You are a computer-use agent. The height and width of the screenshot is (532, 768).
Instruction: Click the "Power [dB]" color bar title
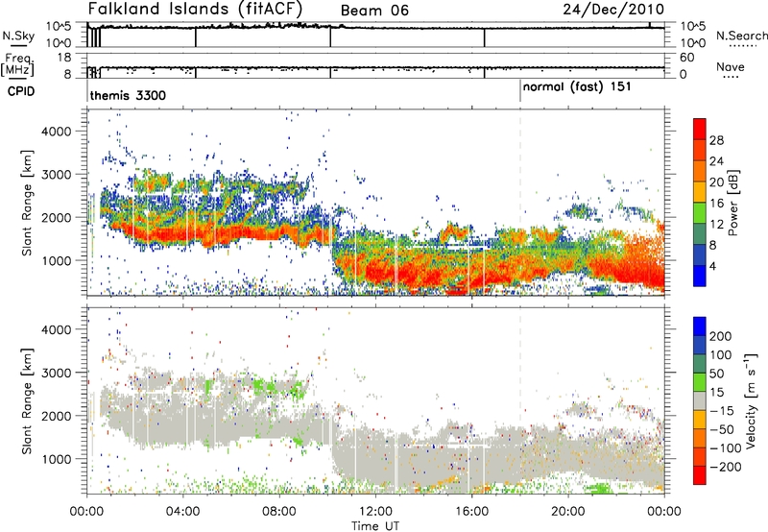[x=732, y=203]
